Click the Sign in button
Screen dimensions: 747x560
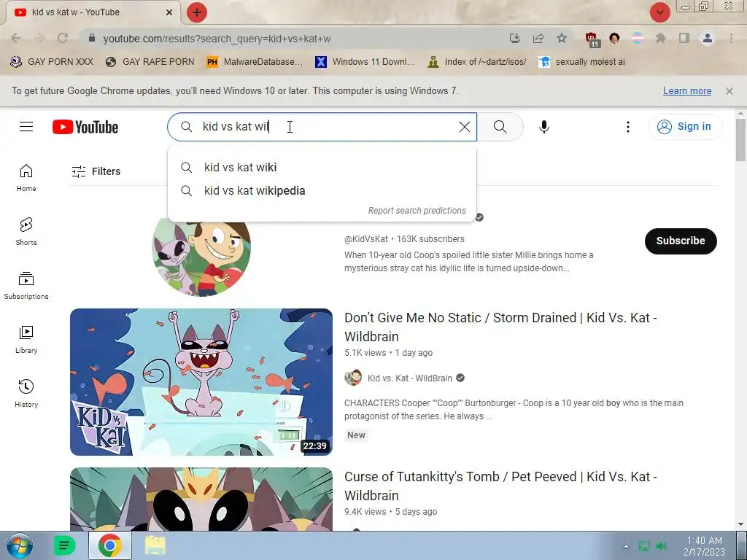[685, 127]
